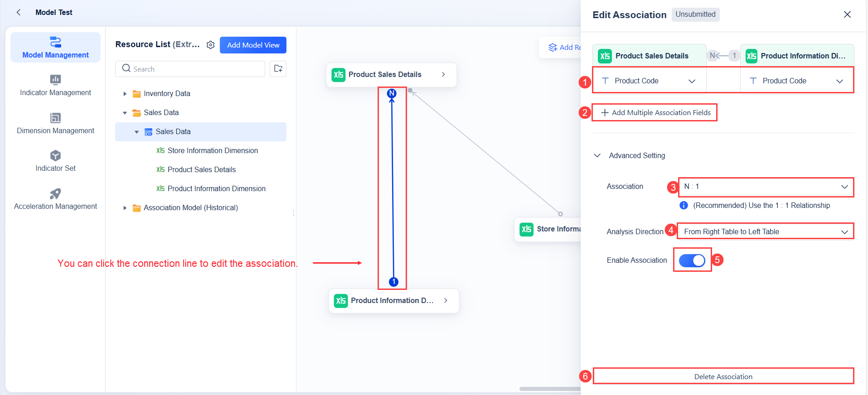Click the Product Sales Details canvas node
Screen dimensions: 868x395
pyautogui.click(x=391, y=75)
